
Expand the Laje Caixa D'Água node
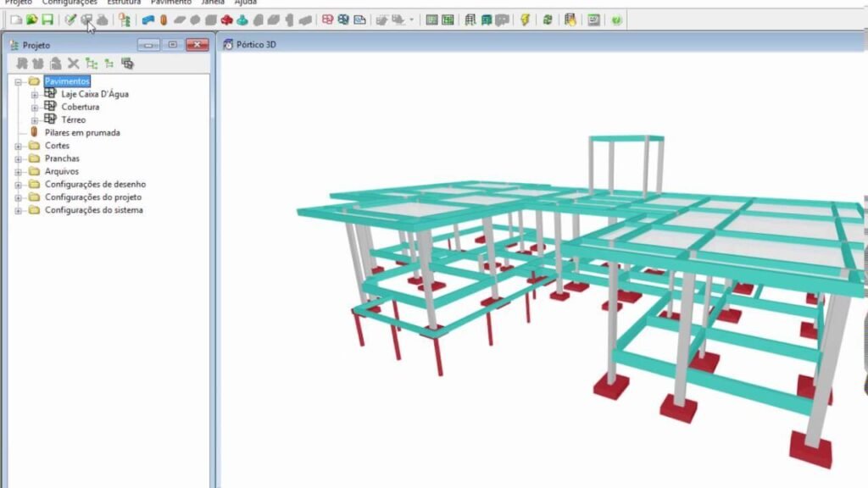click(x=34, y=95)
